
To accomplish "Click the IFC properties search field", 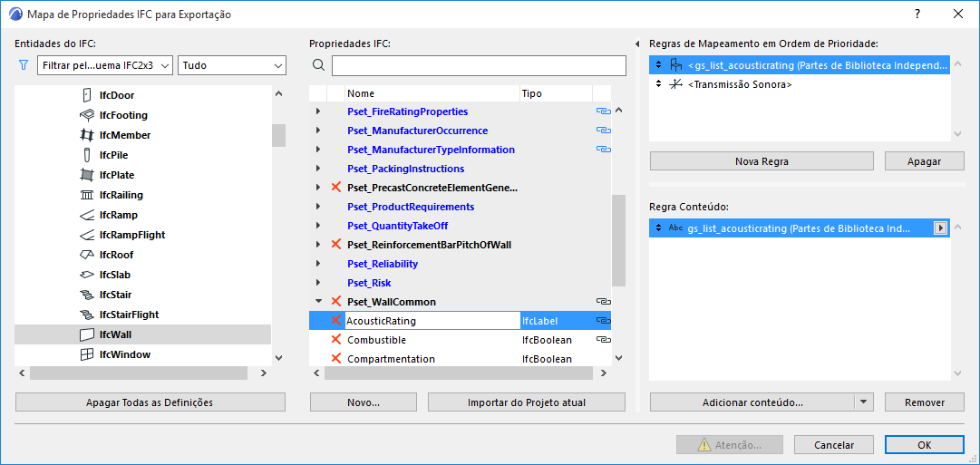I will (479, 65).
